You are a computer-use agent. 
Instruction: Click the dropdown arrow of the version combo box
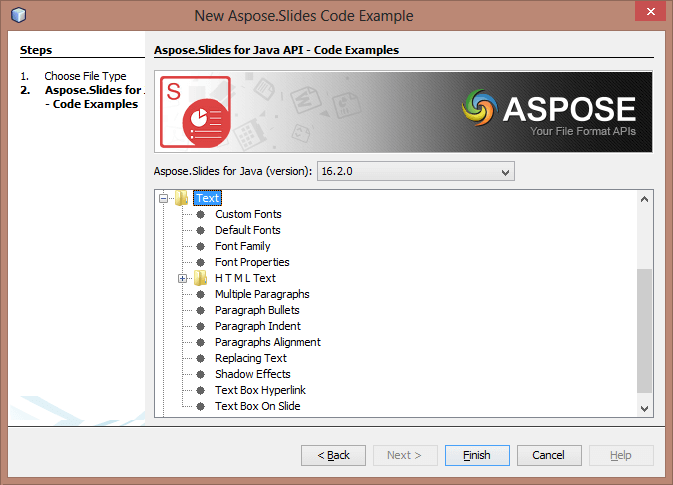505,172
